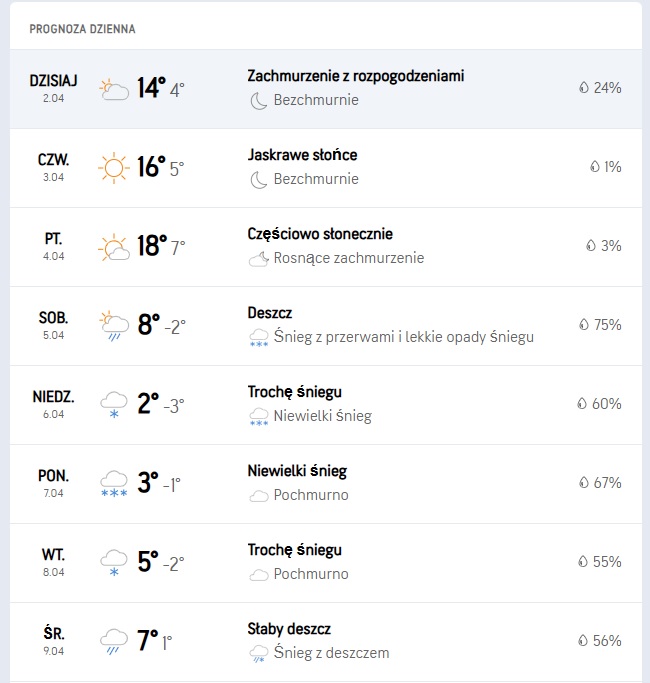Click the snow cloud icon for Niedz. 6.04
Screen dimensions: 650x683
(113, 404)
